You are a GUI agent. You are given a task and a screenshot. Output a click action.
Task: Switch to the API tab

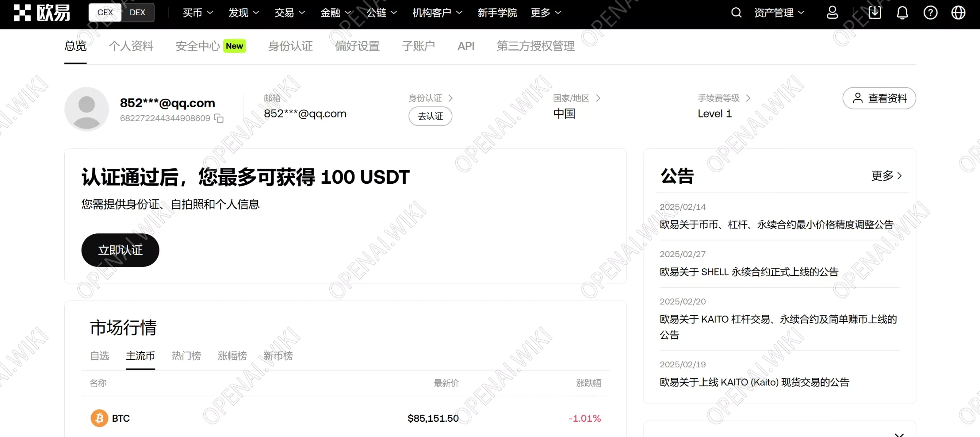coord(466,46)
